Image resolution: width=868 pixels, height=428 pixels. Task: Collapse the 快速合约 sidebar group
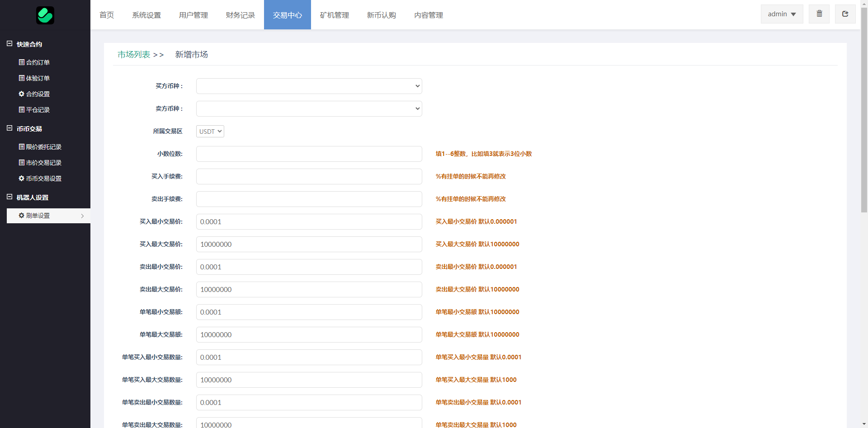tap(9, 44)
